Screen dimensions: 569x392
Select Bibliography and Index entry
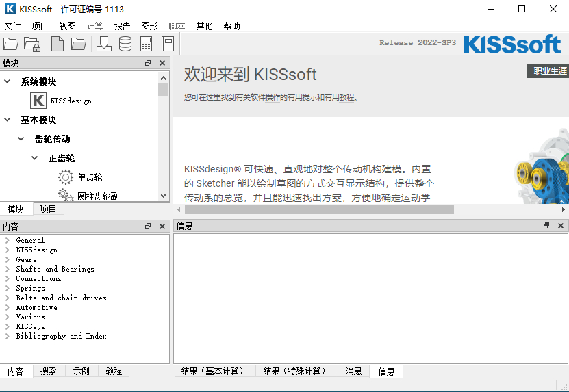coord(61,336)
